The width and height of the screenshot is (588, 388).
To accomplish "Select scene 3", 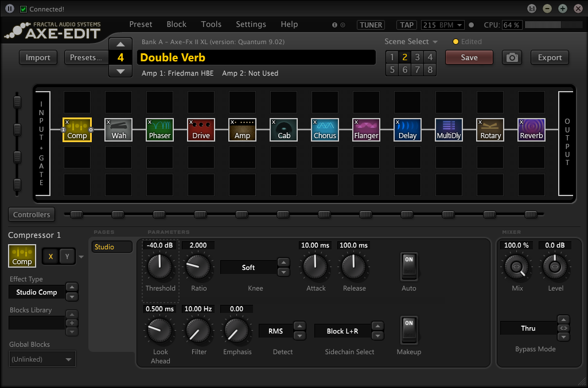I will point(418,57).
